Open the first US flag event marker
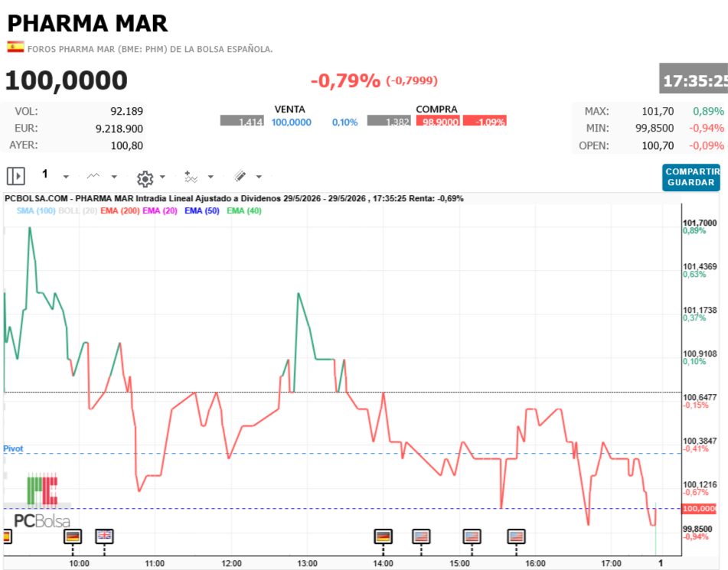Viewport: 728px width, 570px height. click(x=421, y=536)
